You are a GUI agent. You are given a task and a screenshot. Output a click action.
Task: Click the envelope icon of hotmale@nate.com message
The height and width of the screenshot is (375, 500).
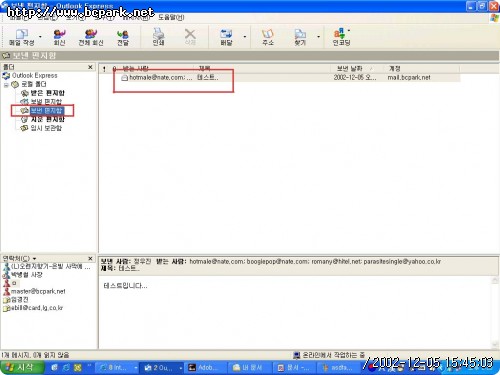[x=124, y=78]
